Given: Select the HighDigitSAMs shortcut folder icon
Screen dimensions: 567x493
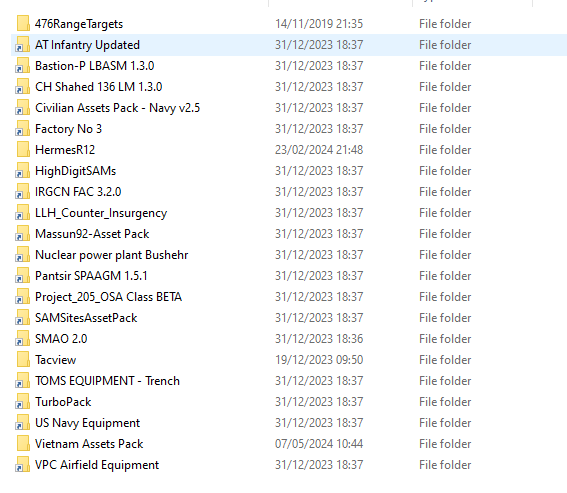Looking at the screenshot, I should coord(23,170).
